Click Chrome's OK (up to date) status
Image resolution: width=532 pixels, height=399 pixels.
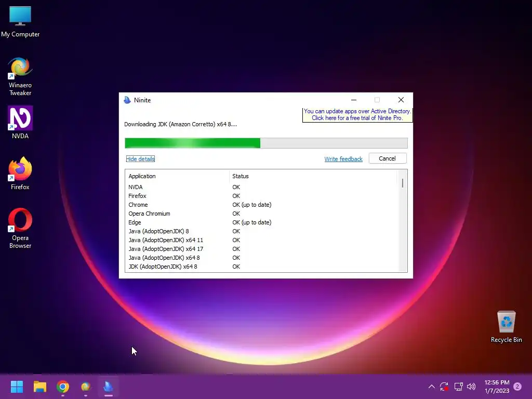pyautogui.click(x=252, y=205)
